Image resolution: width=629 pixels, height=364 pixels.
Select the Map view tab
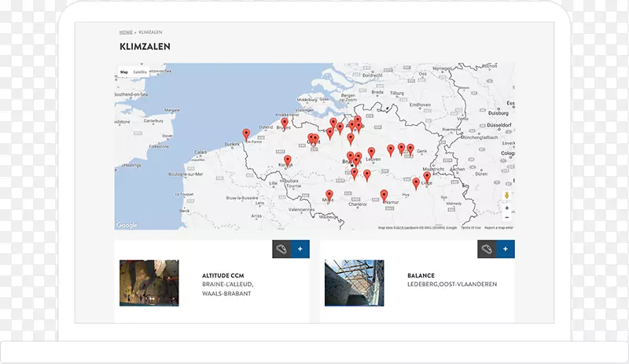click(124, 72)
